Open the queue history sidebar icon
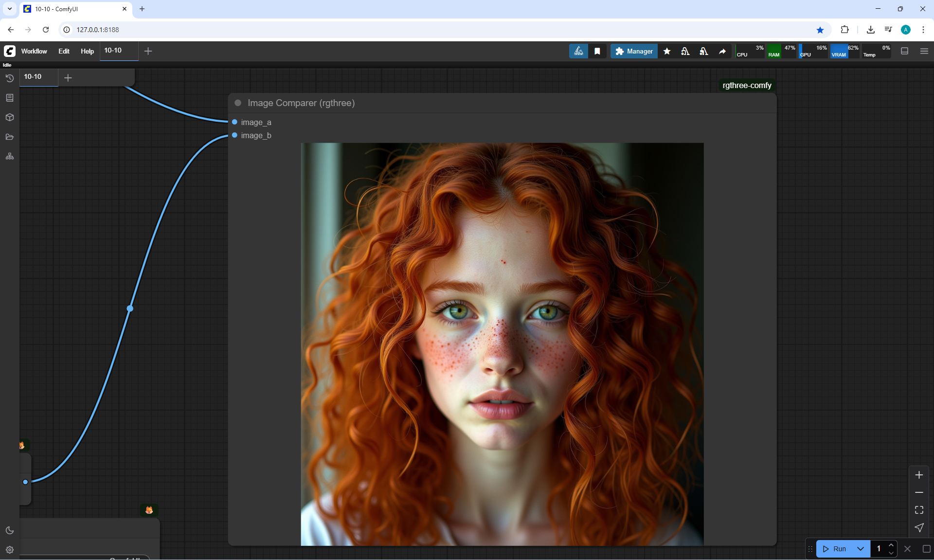 pyautogui.click(x=9, y=78)
